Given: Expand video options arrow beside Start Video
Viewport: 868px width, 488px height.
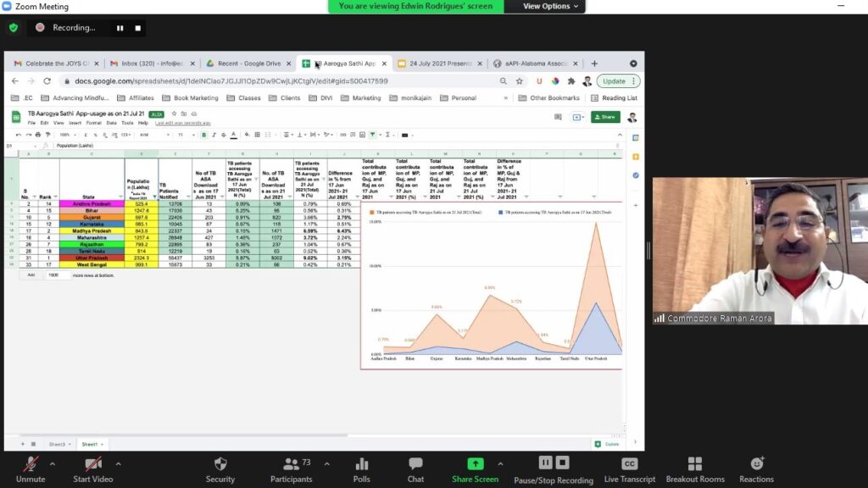Looking at the screenshot, I should 118,464.
